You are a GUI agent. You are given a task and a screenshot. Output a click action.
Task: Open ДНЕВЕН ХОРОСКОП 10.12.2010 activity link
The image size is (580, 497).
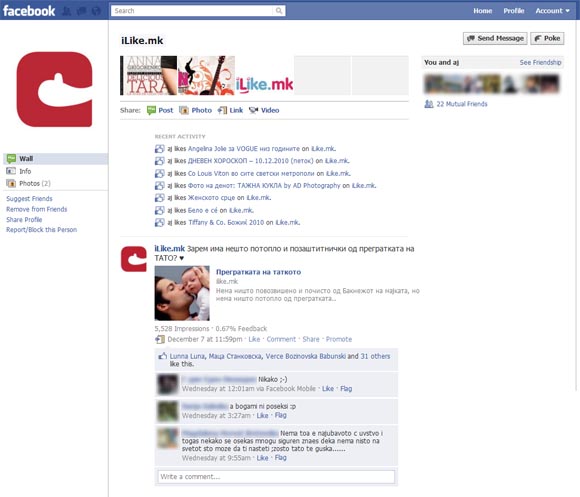250,161
